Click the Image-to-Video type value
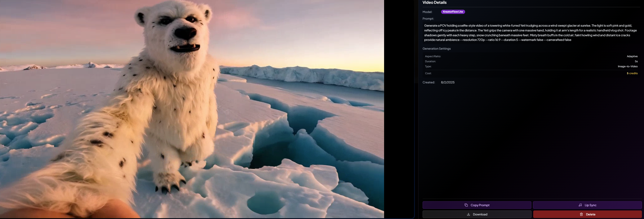The width and height of the screenshot is (644, 219). click(627, 66)
